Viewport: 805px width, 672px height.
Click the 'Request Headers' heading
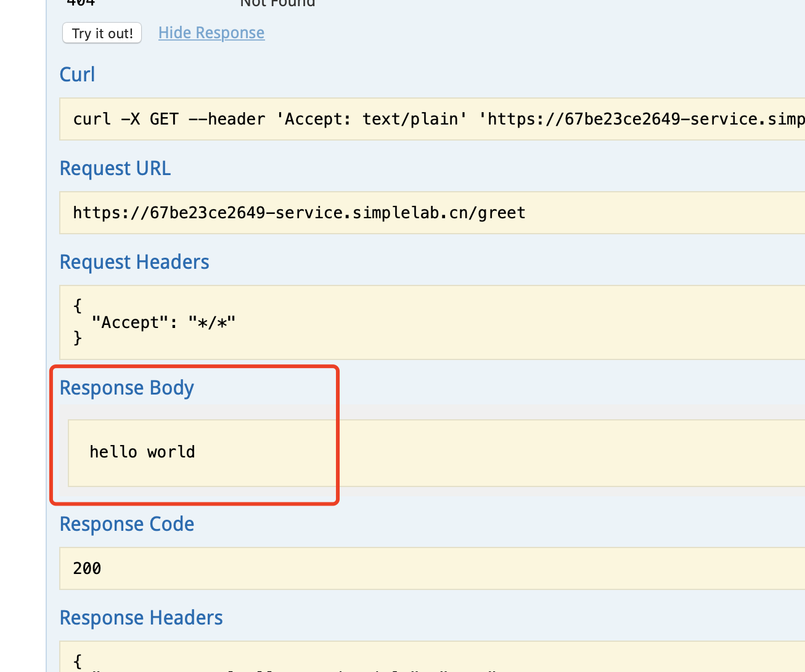[x=134, y=262]
